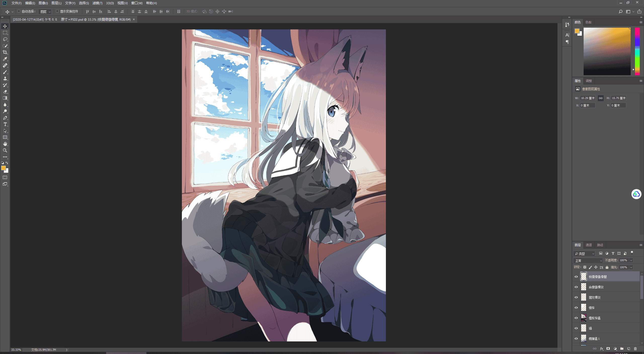Click the foreground color swatch in toolbox
The height and width of the screenshot is (354, 644).
click(x=4, y=168)
